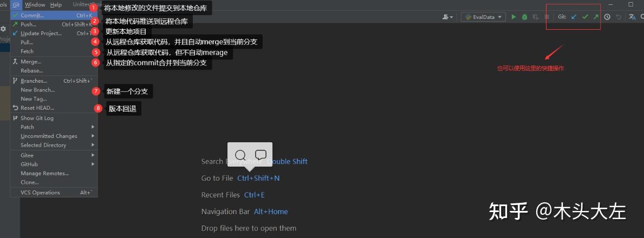Click the Git commit green checkmark icon
This screenshot has width=644, height=238.
pos(586,17)
